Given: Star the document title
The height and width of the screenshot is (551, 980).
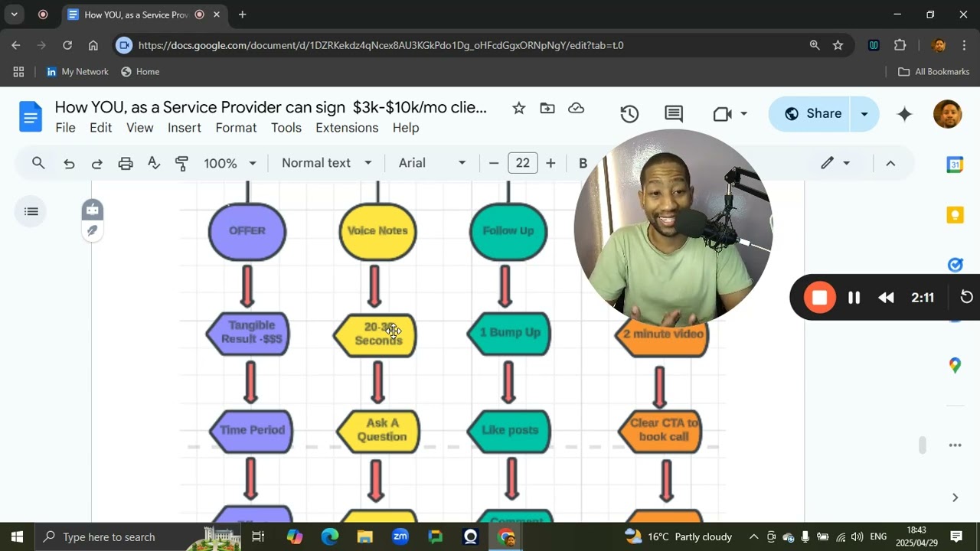Looking at the screenshot, I should pyautogui.click(x=518, y=109).
